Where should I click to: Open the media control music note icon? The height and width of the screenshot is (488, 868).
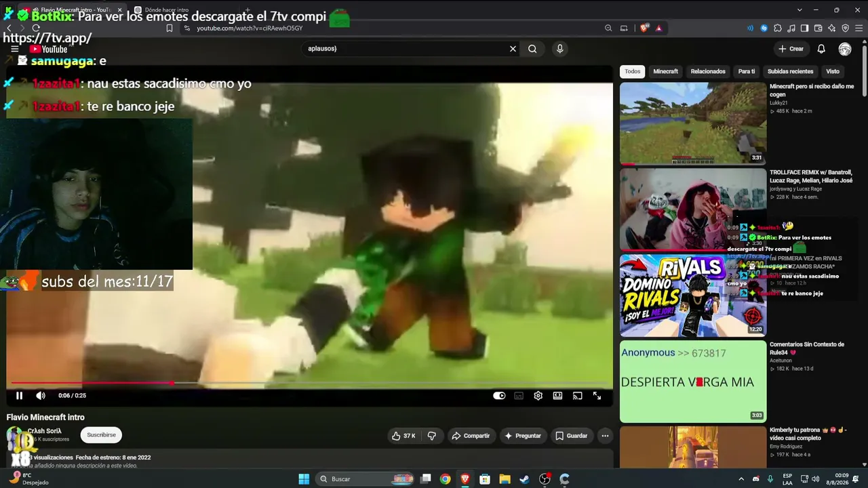[x=791, y=28]
